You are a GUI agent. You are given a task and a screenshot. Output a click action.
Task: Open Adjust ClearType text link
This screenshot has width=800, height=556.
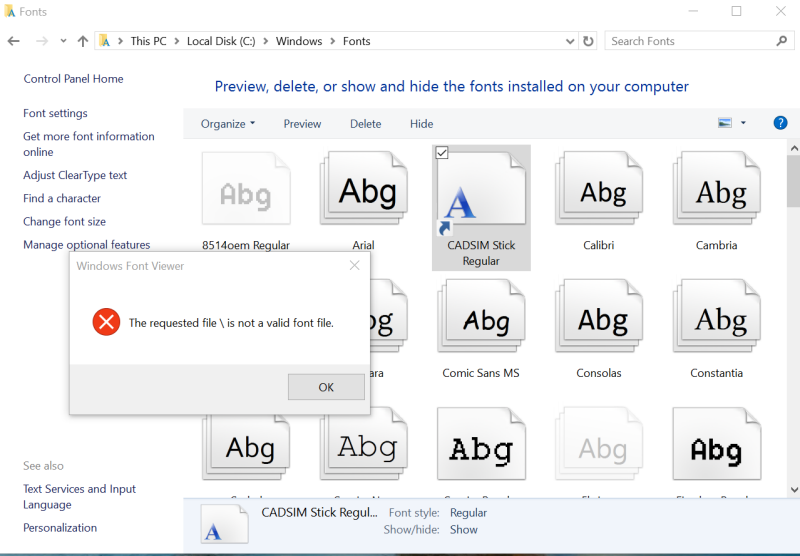pyautogui.click(x=75, y=175)
